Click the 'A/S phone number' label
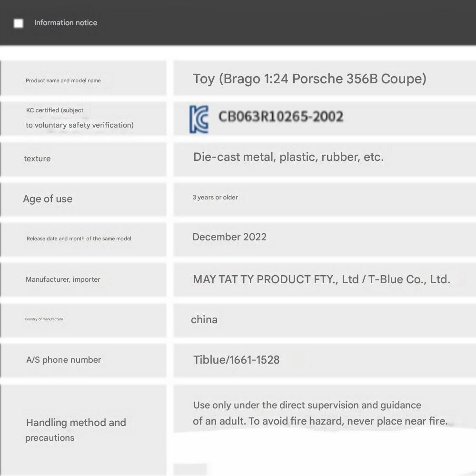This screenshot has width=476, height=476. tap(63, 360)
